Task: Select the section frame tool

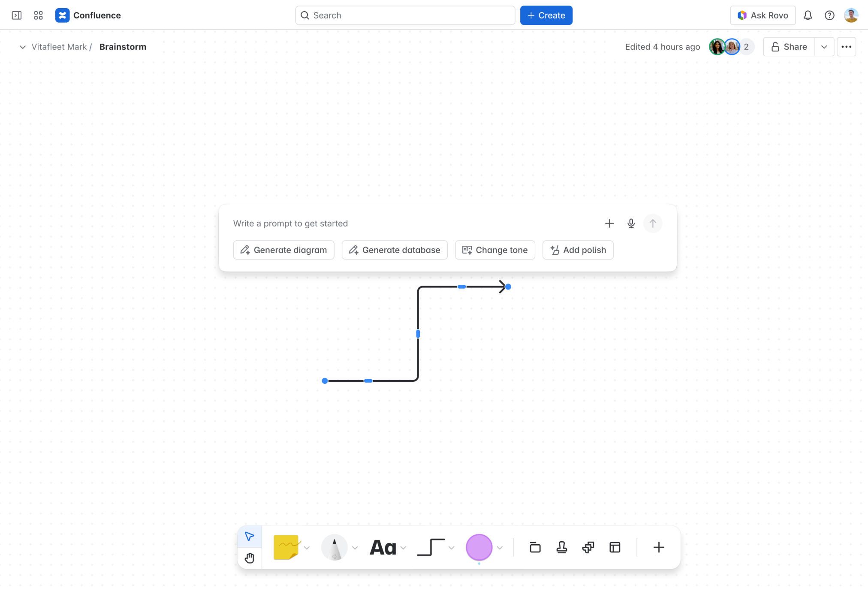Action: point(535,547)
